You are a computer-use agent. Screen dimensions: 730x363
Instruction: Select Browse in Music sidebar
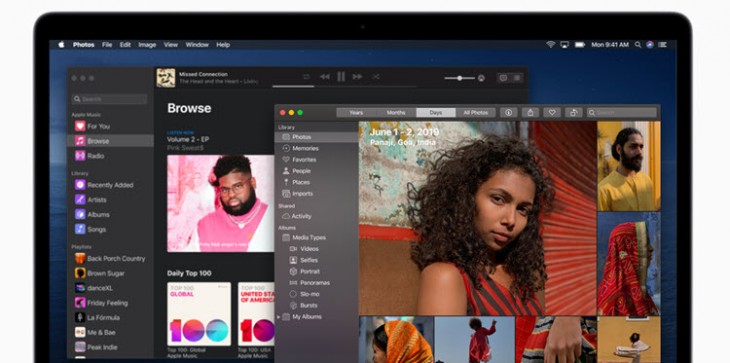point(110,141)
